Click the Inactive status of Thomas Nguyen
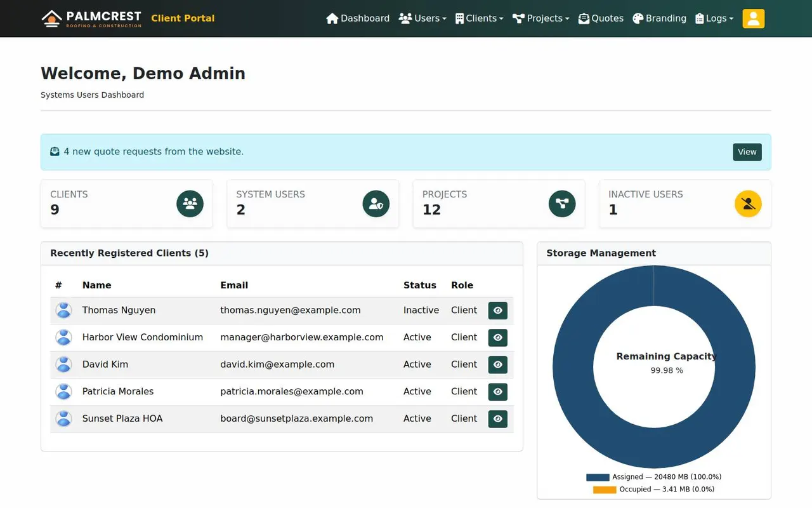This screenshot has width=812, height=508. 421,311
